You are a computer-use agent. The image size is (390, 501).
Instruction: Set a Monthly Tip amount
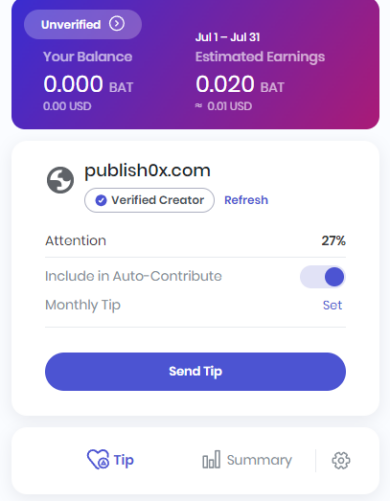(x=332, y=305)
